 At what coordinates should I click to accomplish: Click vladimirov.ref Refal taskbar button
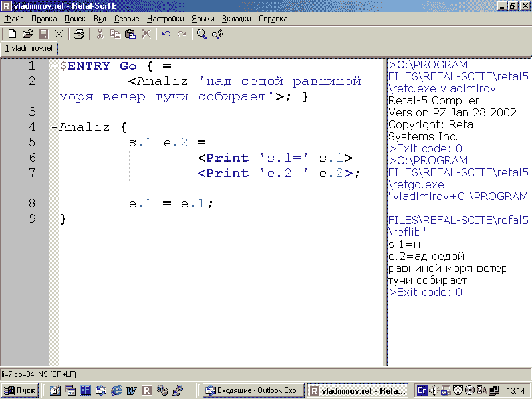point(358,390)
